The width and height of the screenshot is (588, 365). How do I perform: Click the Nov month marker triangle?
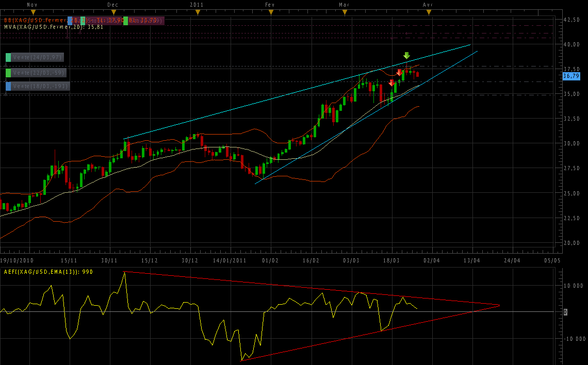34,12
